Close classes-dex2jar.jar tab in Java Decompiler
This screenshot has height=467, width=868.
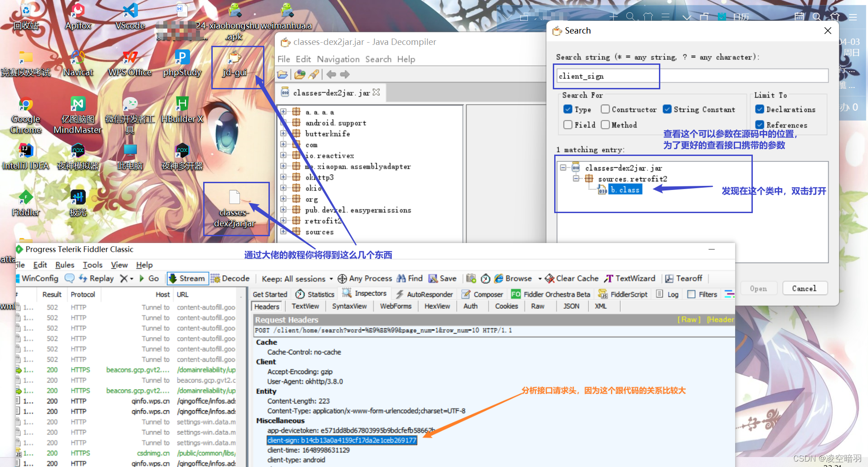point(376,92)
